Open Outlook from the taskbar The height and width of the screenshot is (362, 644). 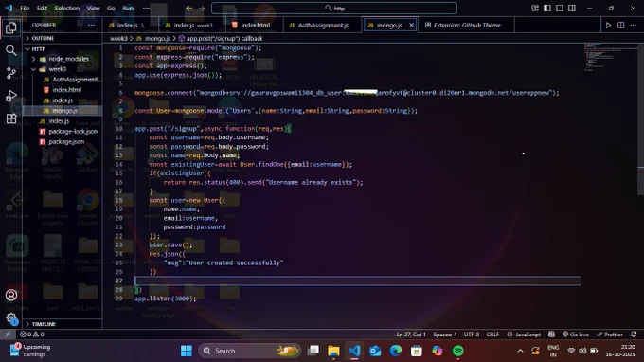tap(375, 351)
